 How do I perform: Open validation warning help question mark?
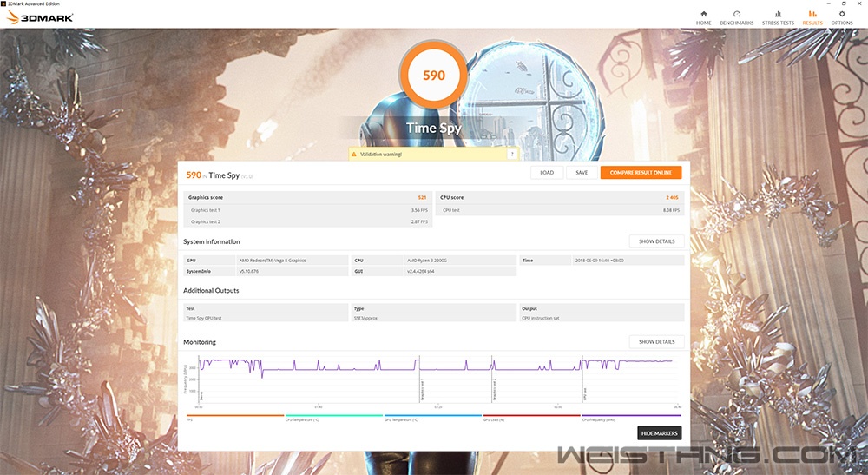click(512, 155)
